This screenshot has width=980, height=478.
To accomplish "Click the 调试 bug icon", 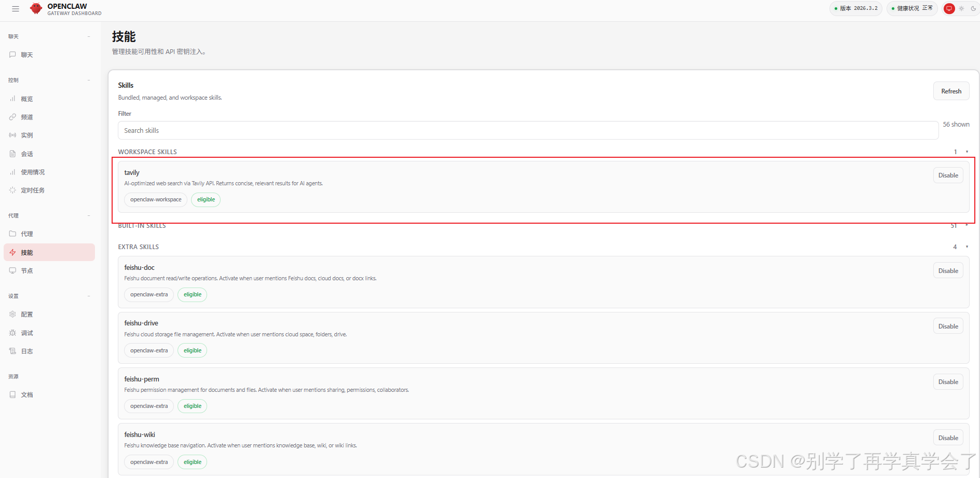I will coord(12,333).
